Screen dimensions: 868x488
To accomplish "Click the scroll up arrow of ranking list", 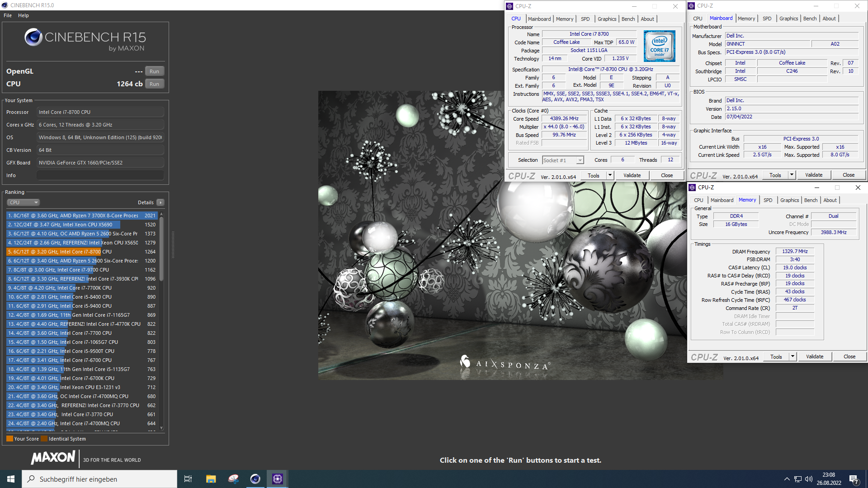I will pos(161,214).
